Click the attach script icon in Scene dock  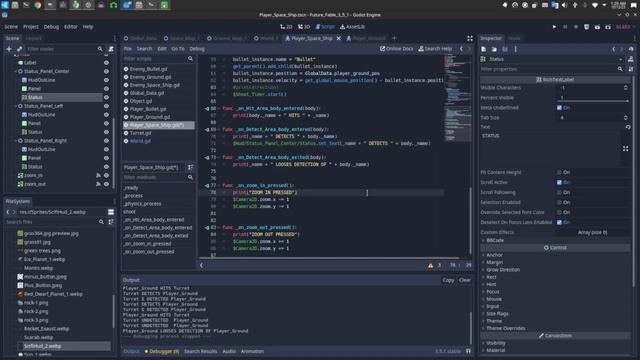111,49
